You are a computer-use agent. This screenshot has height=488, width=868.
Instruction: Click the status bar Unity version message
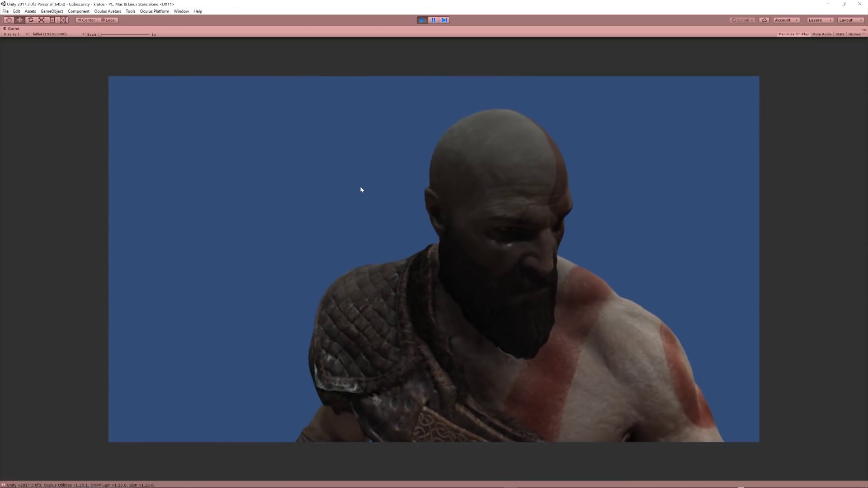click(80, 485)
